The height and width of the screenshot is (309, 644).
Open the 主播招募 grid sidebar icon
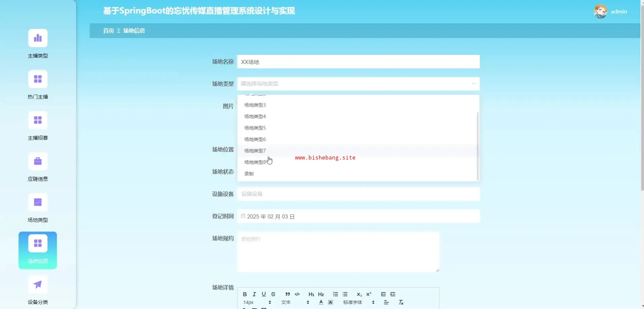[38, 120]
